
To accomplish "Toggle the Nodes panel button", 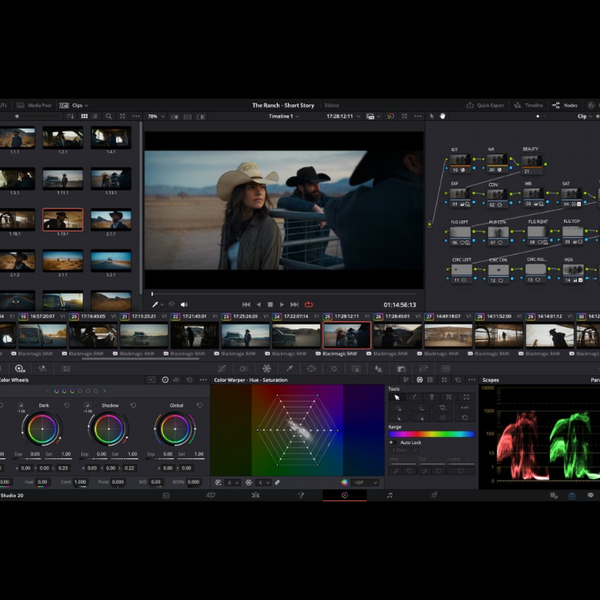I will (565, 105).
